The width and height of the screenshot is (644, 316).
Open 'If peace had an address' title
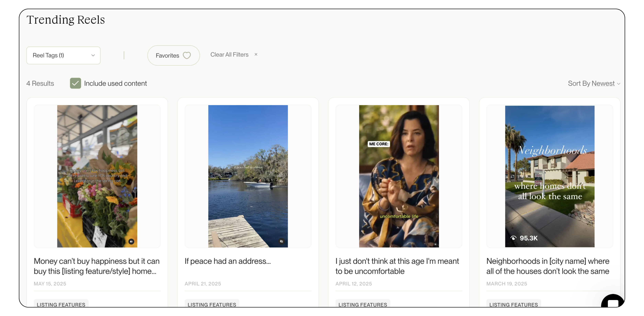point(228,261)
